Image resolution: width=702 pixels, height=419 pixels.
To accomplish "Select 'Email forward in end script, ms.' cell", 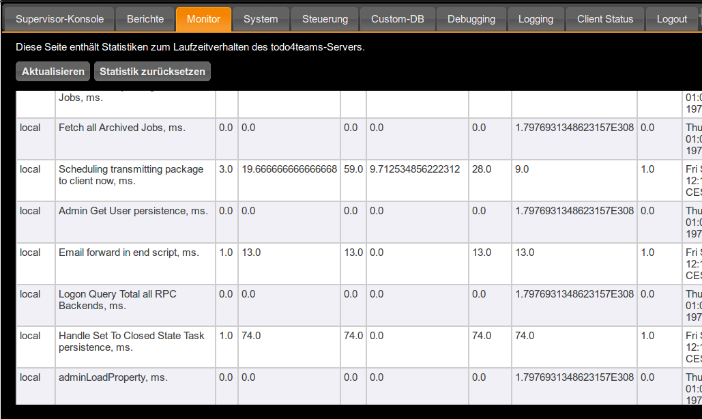I will click(135, 264).
